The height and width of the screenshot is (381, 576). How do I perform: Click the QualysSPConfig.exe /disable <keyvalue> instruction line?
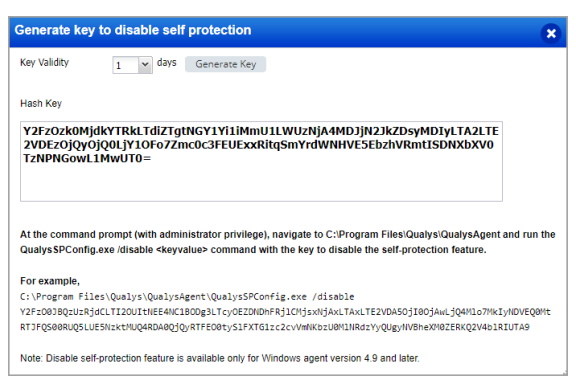(x=253, y=250)
